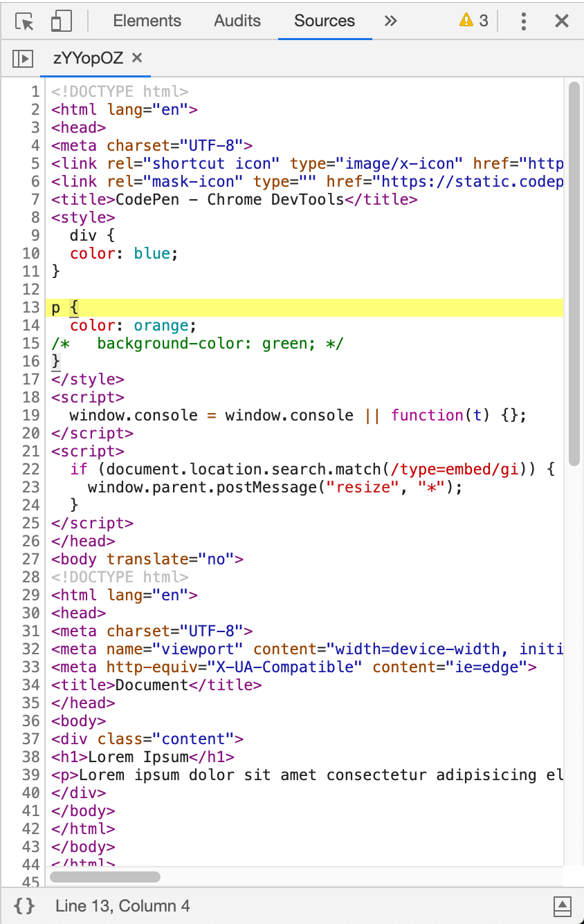Show the navigator sidebar pane

pyautogui.click(x=22, y=58)
